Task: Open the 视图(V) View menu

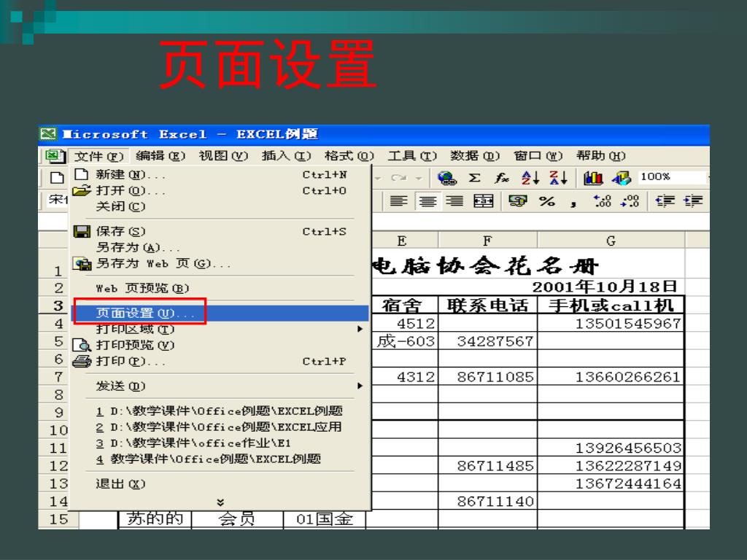Action: [223, 156]
